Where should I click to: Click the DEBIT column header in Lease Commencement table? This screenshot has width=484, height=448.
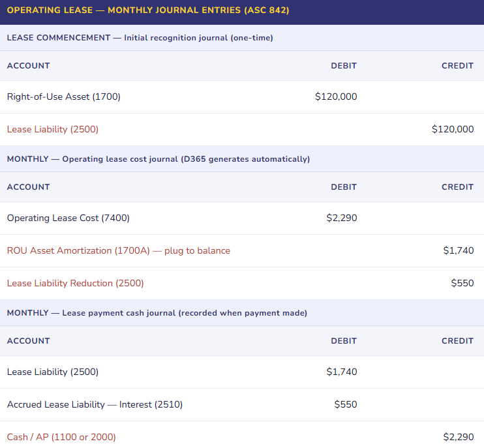click(x=344, y=66)
